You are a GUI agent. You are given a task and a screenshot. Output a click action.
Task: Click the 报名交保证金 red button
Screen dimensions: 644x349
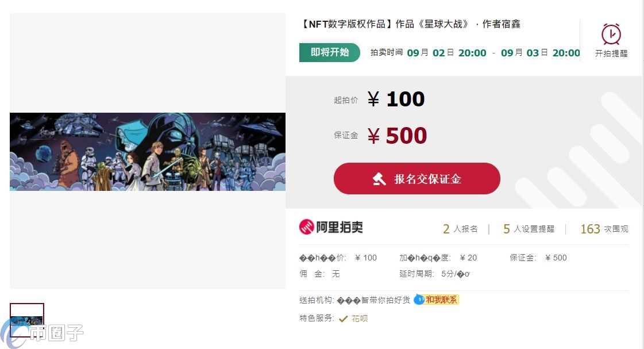[x=417, y=178]
